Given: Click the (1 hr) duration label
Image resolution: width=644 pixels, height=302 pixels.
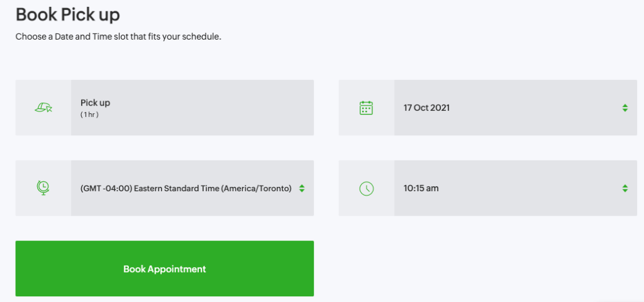Looking at the screenshot, I should coord(89,115).
